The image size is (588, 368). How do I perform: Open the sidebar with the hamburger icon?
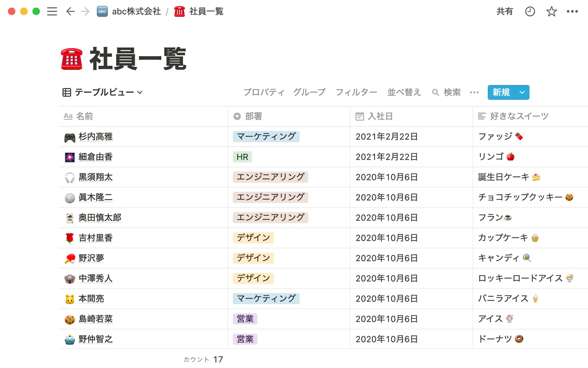pos(52,11)
